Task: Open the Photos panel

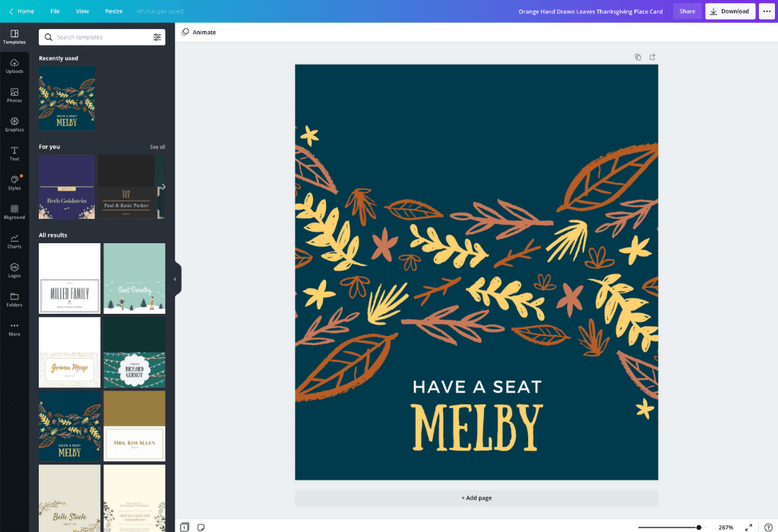Action: pos(14,95)
